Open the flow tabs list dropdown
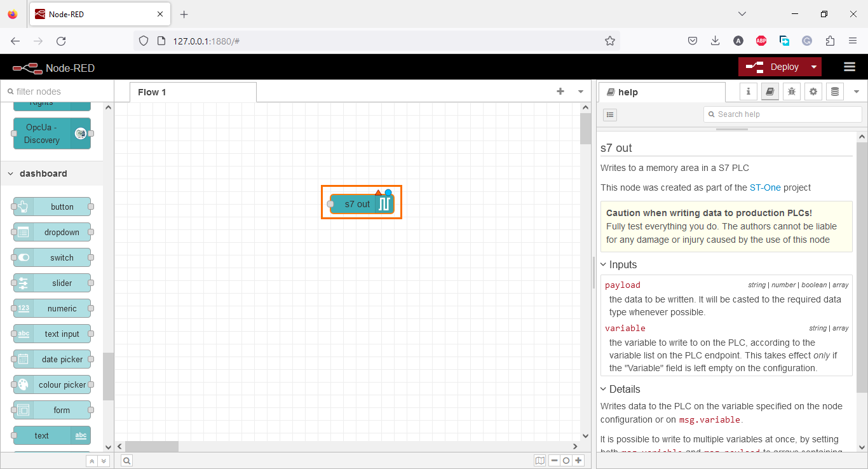This screenshot has width=868, height=469. [581, 92]
